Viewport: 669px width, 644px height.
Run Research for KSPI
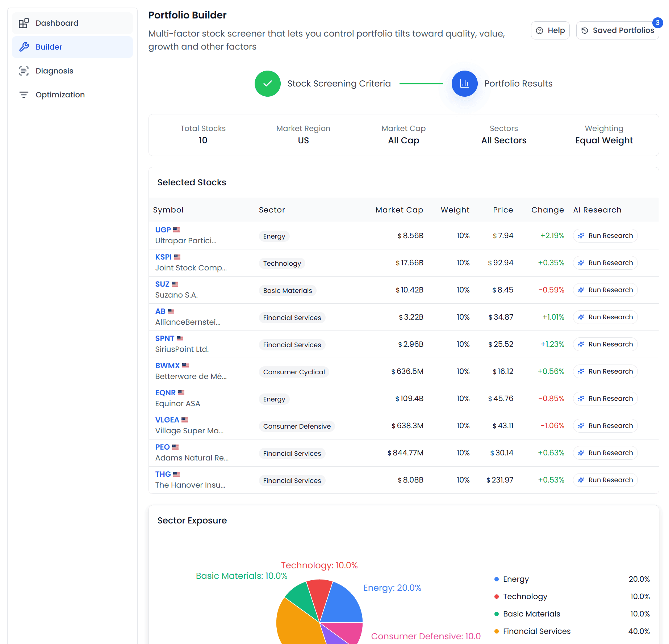pyautogui.click(x=605, y=263)
